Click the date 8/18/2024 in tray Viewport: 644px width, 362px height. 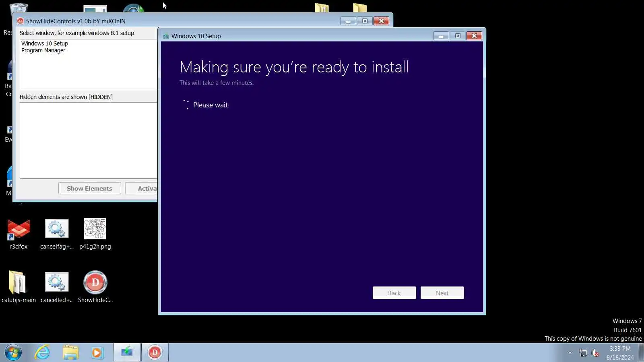[620, 357]
